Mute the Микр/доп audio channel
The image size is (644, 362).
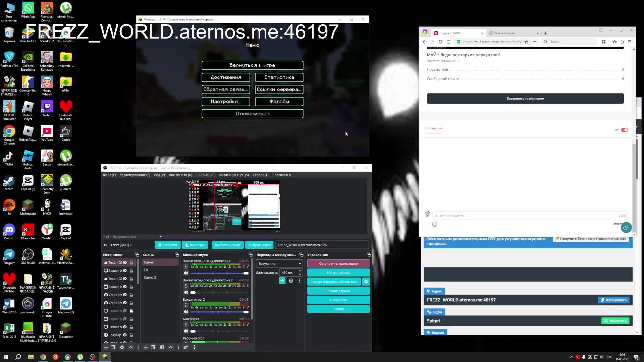point(186,331)
